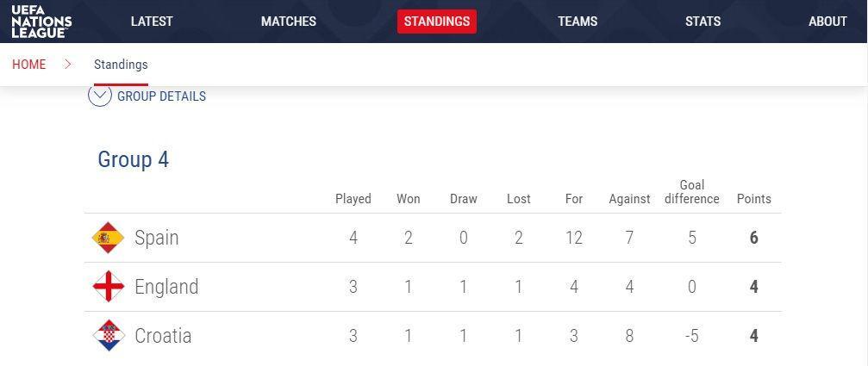868x366 pixels.
Task: Select the STANDINGS tab
Action: pyautogui.click(x=437, y=22)
